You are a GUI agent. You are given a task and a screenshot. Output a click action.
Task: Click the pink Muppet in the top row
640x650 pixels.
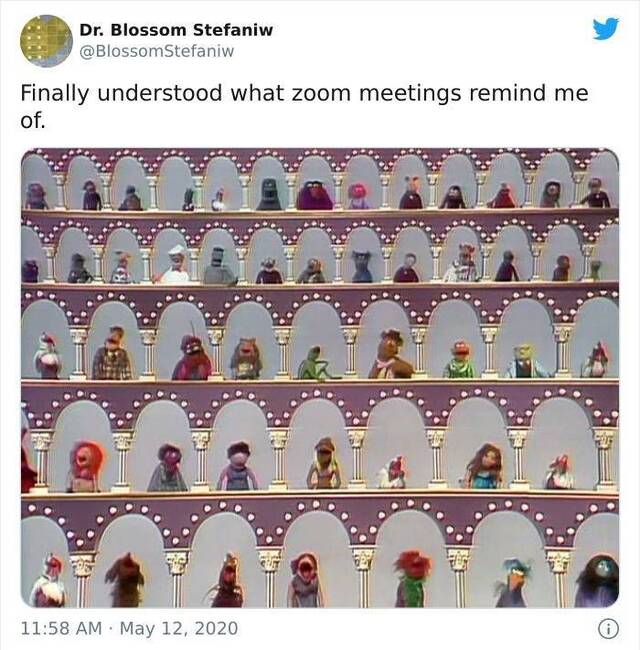tap(357, 195)
